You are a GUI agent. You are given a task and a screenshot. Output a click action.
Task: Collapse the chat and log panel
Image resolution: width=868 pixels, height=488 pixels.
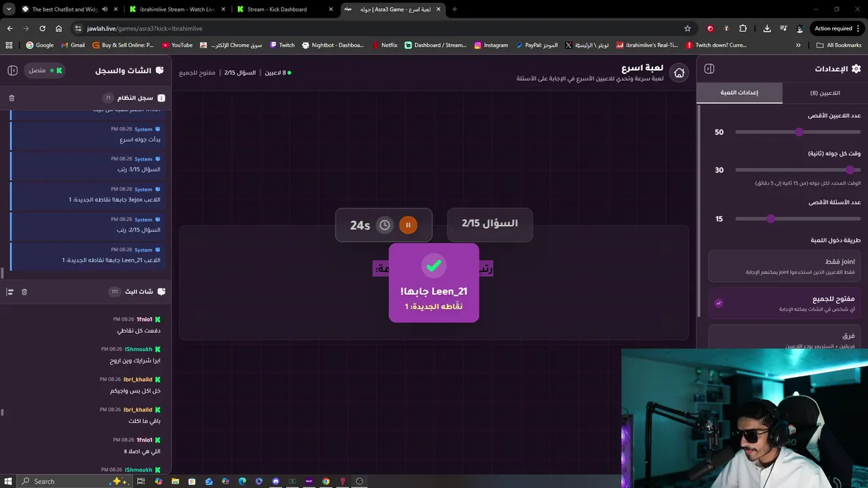click(x=12, y=70)
